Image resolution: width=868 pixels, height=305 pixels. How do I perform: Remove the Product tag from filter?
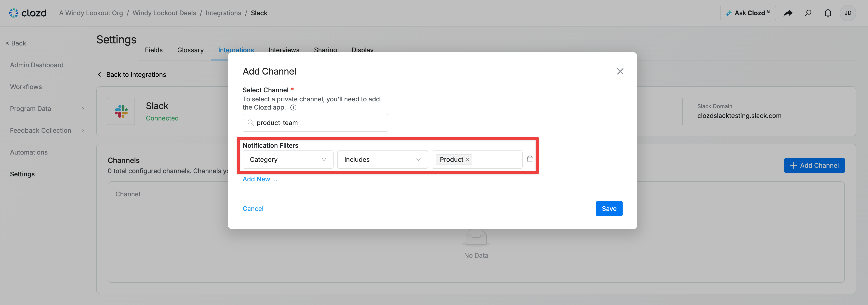(x=467, y=160)
